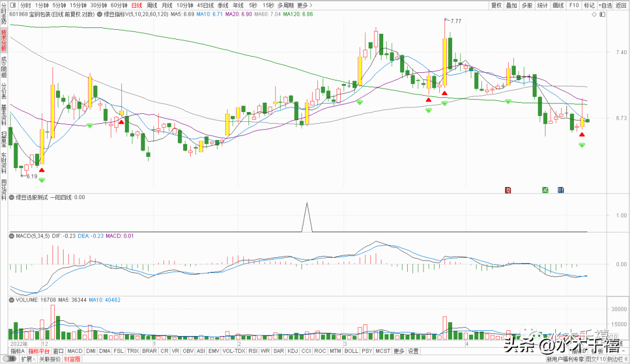
Task: Click the round icon beside 绿豆选股测试
Action: pyautogui.click(x=12, y=197)
